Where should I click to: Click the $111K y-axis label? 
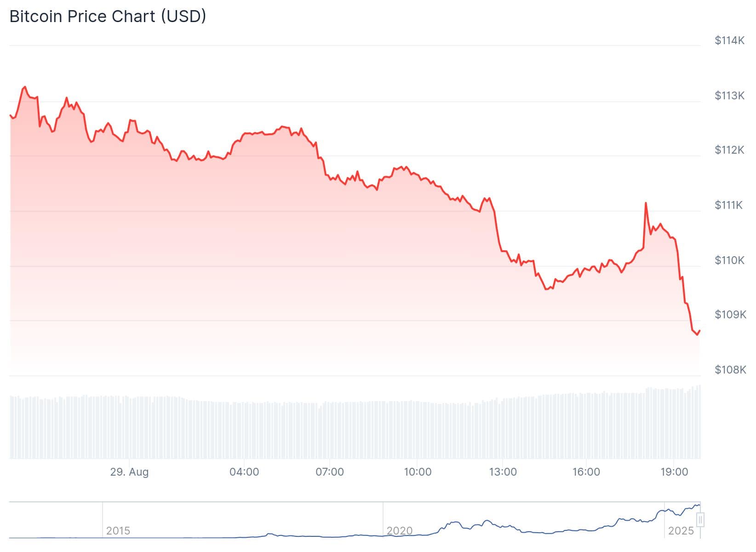pos(728,205)
